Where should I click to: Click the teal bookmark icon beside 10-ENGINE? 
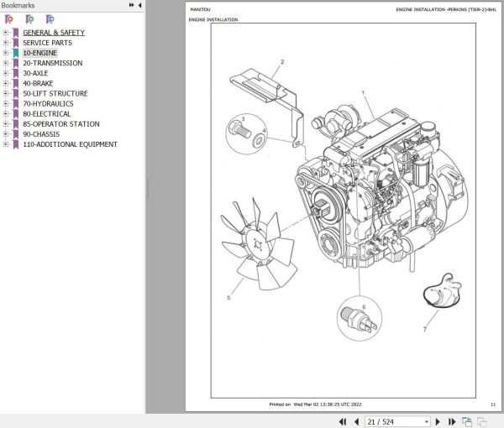pyautogui.click(x=15, y=53)
